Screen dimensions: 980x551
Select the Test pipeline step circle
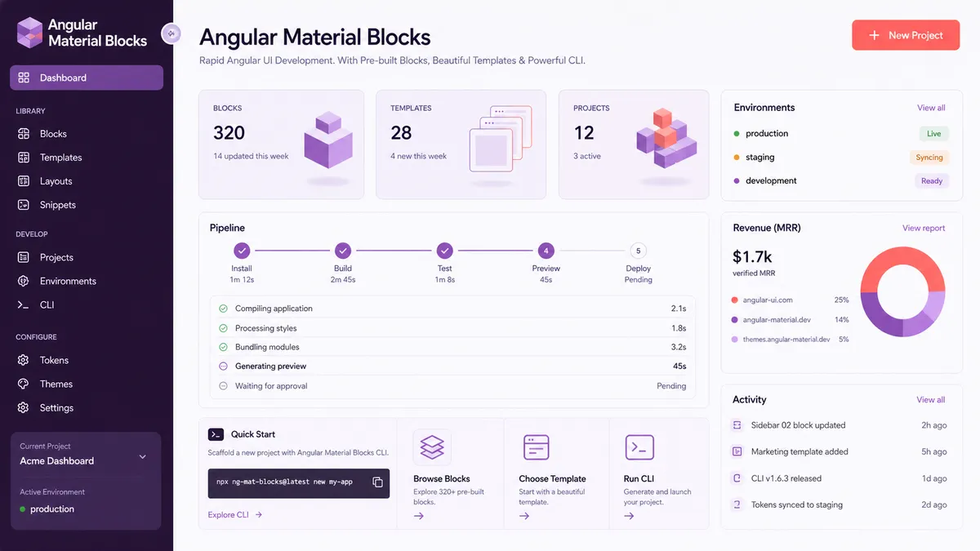444,251
